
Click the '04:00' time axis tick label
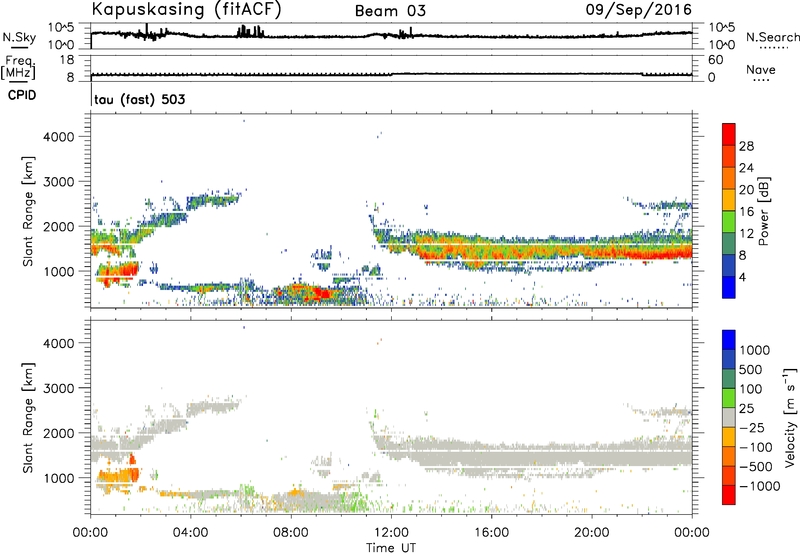(190, 533)
